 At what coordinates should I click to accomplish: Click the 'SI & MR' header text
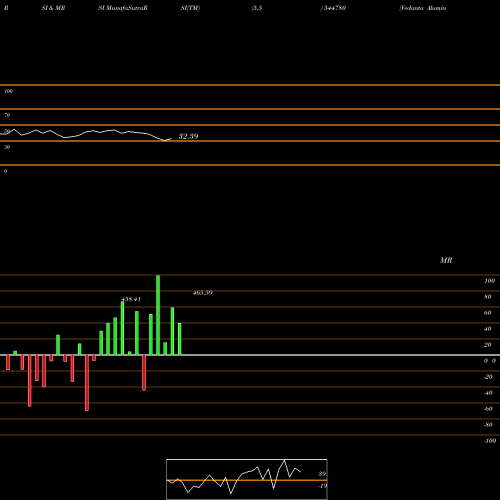(53, 8)
